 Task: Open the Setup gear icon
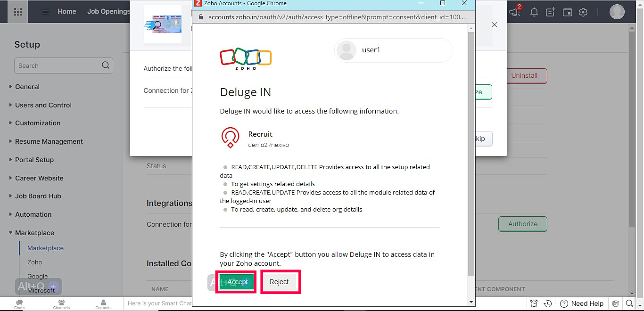coord(583,12)
